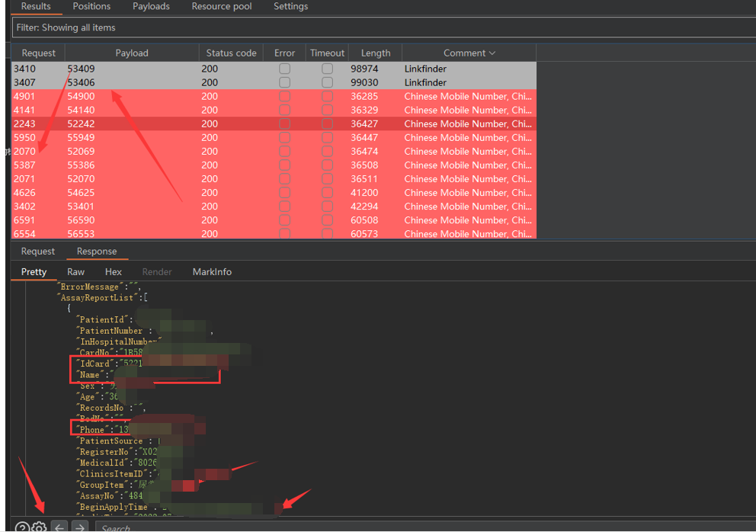
Task: Sort results by Length column header
Action: (x=375, y=53)
